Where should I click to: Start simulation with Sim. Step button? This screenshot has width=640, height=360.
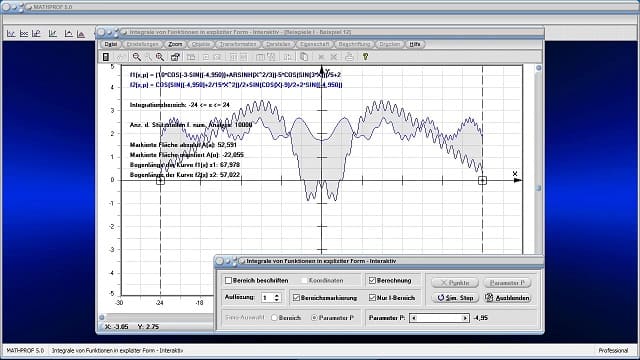point(455,298)
